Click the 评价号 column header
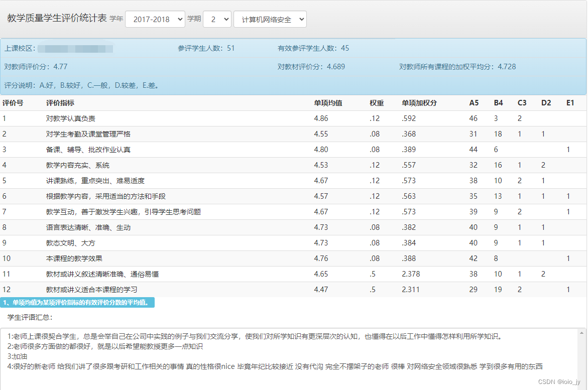 coord(13,103)
